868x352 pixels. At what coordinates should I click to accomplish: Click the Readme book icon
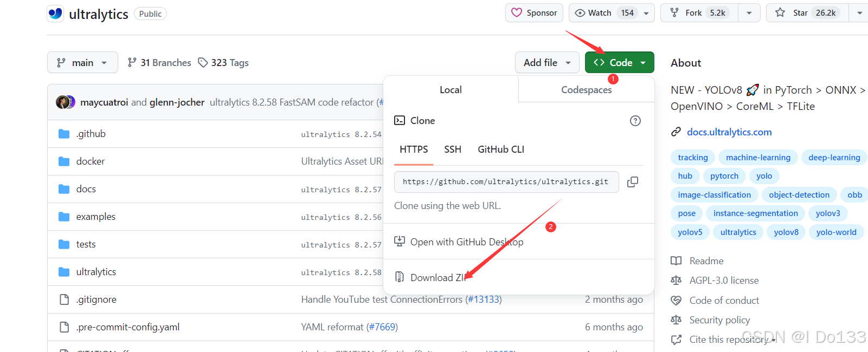[x=676, y=260]
